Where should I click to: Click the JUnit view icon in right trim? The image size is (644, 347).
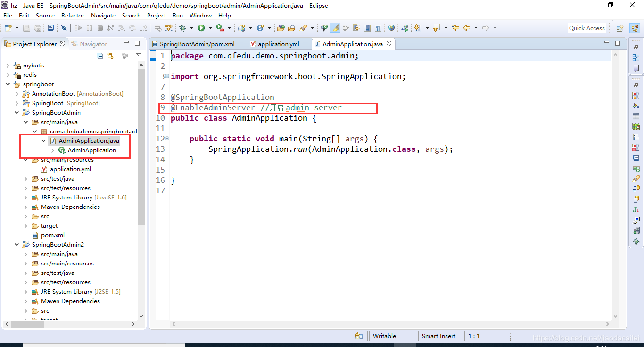click(636, 209)
